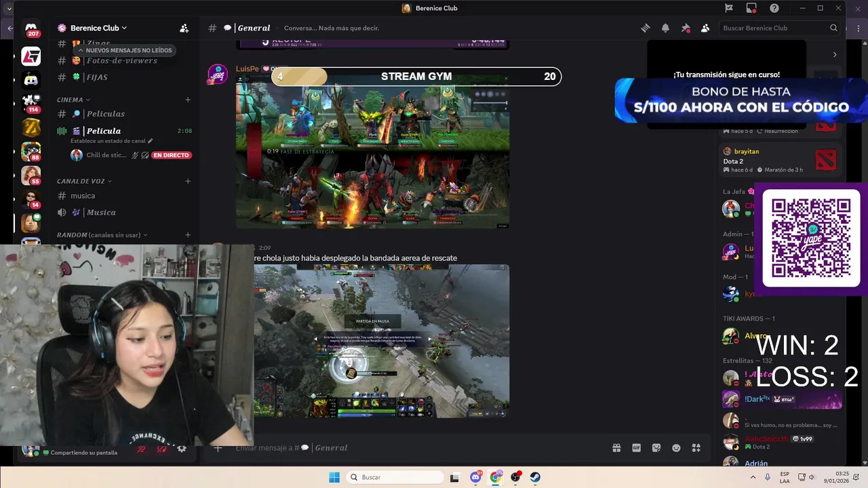Open the server with the 114 badge
The height and width of the screenshot is (488, 868).
[x=31, y=104]
